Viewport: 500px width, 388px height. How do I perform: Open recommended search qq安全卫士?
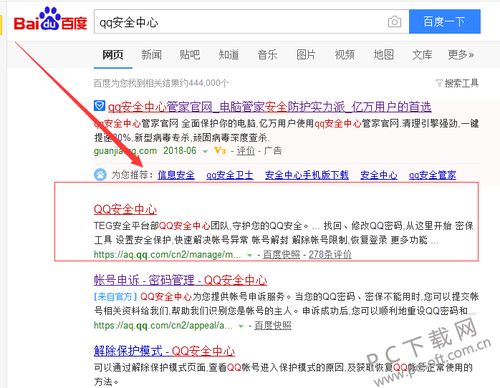click(x=230, y=175)
